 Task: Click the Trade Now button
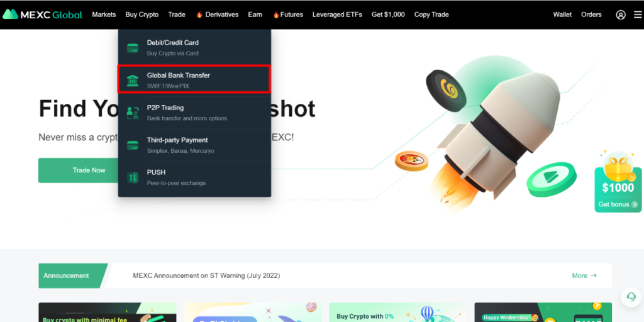[x=79, y=170]
